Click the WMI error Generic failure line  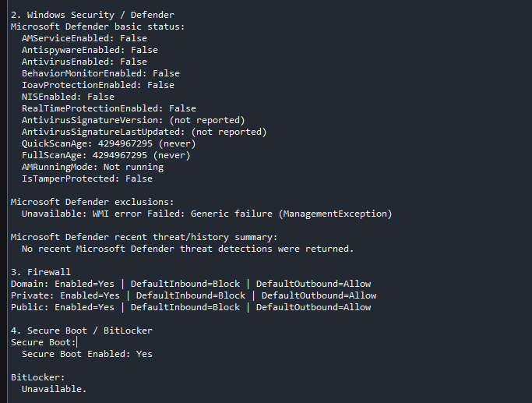coord(206,214)
